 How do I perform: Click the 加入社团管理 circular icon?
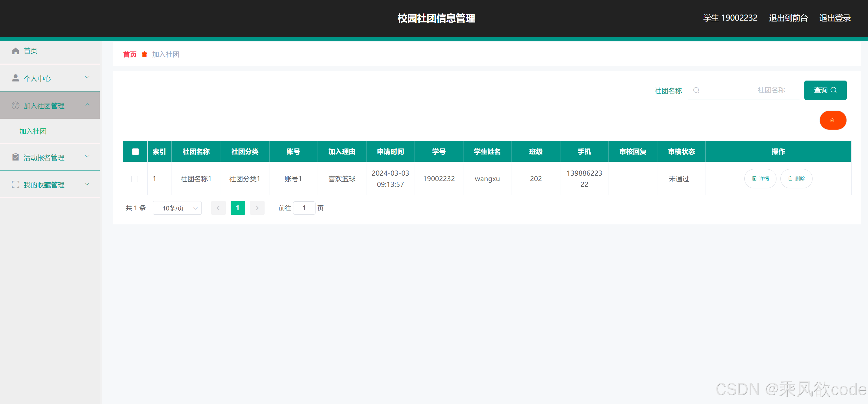click(15, 105)
